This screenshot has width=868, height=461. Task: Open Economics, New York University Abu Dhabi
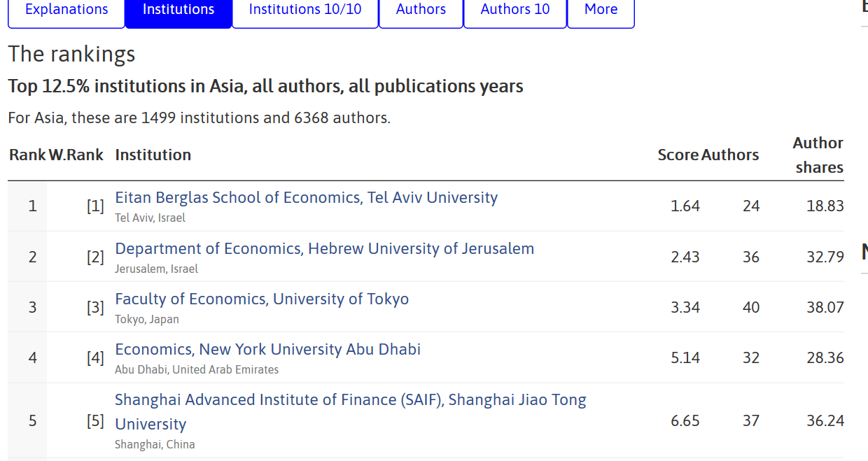click(x=267, y=349)
